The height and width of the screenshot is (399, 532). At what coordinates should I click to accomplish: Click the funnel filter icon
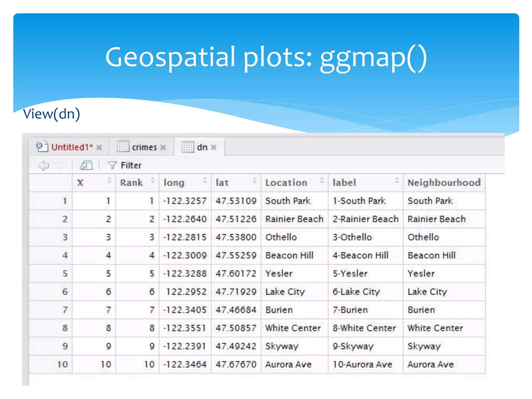(x=112, y=165)
